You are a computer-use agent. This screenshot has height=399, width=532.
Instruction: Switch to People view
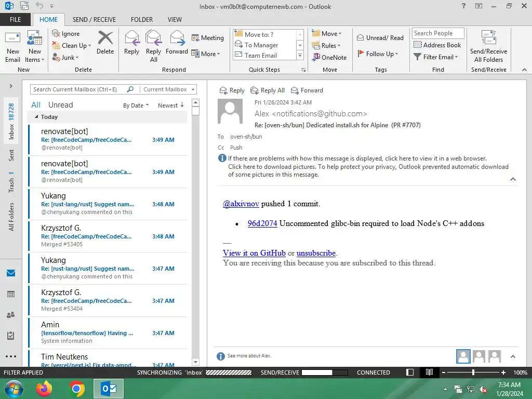pyautogui.click(x=11, y=315)
